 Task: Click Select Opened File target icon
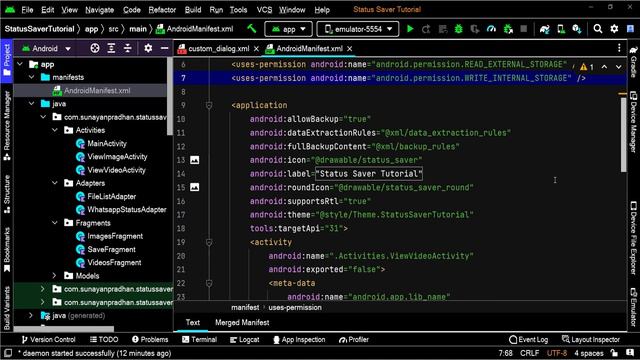tap(95, 48)
